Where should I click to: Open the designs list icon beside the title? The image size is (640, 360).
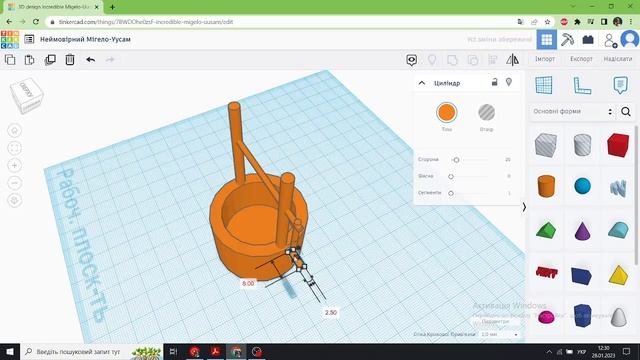click(29, 39)
